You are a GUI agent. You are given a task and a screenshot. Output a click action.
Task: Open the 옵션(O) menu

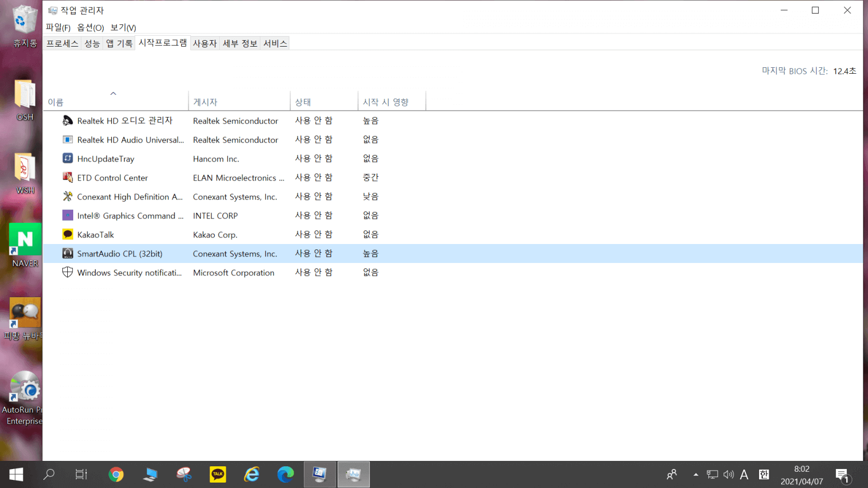click(x=91, y=27)
